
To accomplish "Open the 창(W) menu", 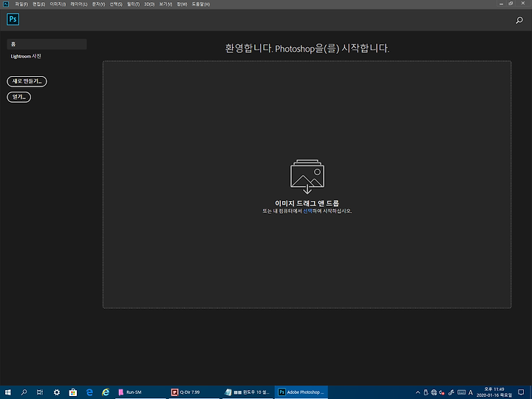I will [182, 4].
